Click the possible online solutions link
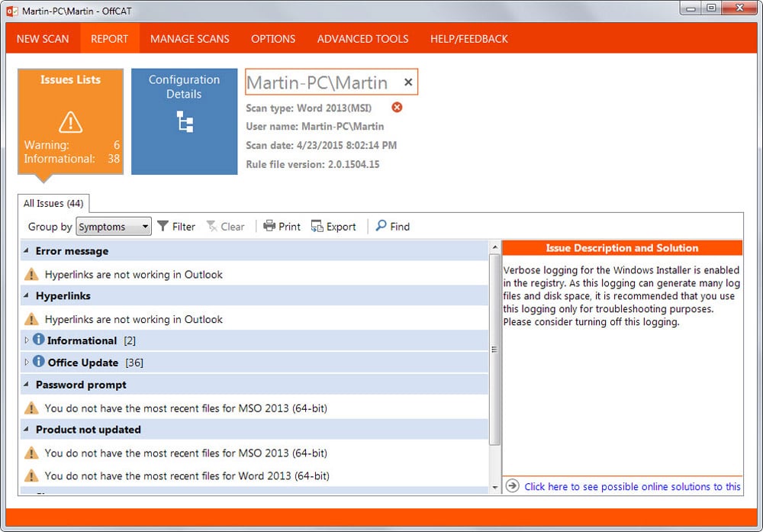Image resolution: width=763 pixels, height=532 pixels. (632, 486)
